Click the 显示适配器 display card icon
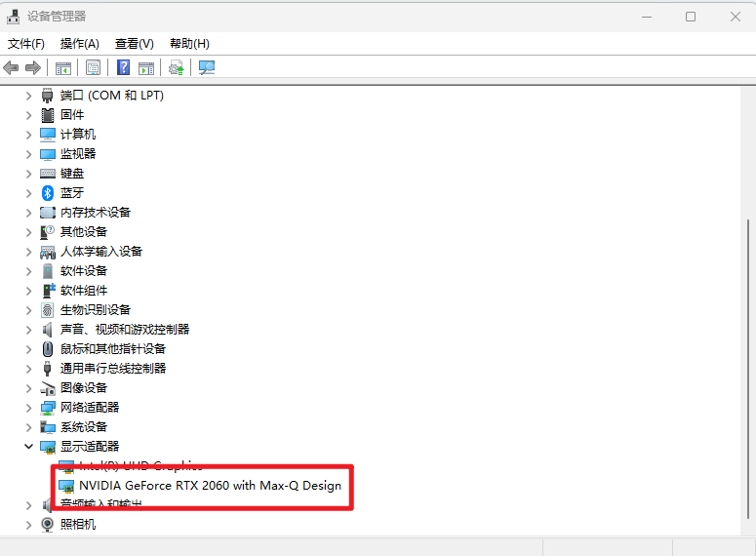The image size is (756, 556). (47, 447)
